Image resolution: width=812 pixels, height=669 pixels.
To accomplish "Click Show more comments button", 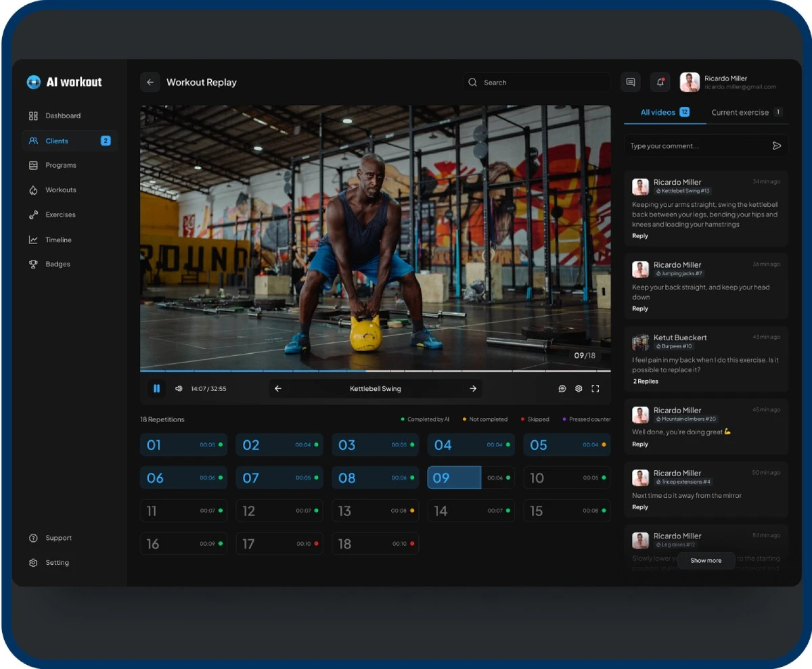I will [x=706, y=560].
